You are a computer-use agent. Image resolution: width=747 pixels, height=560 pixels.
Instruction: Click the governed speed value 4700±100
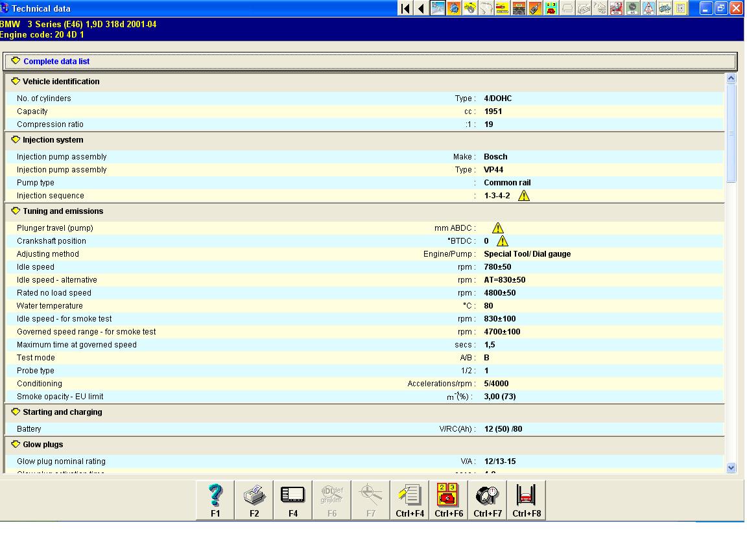pos(502,332)
